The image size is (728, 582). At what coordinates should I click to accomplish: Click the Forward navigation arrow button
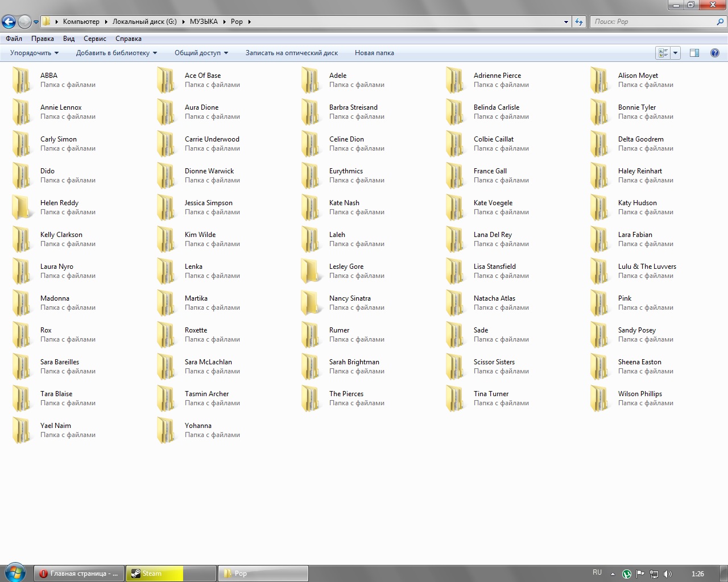pyautogui.click(x=24, y=22)
